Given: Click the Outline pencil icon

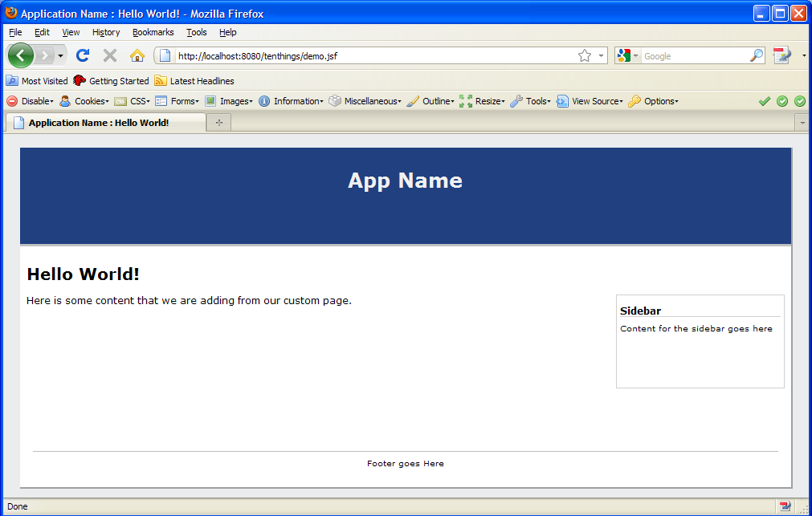Looking at the screenshot, I should click(413, 101).
